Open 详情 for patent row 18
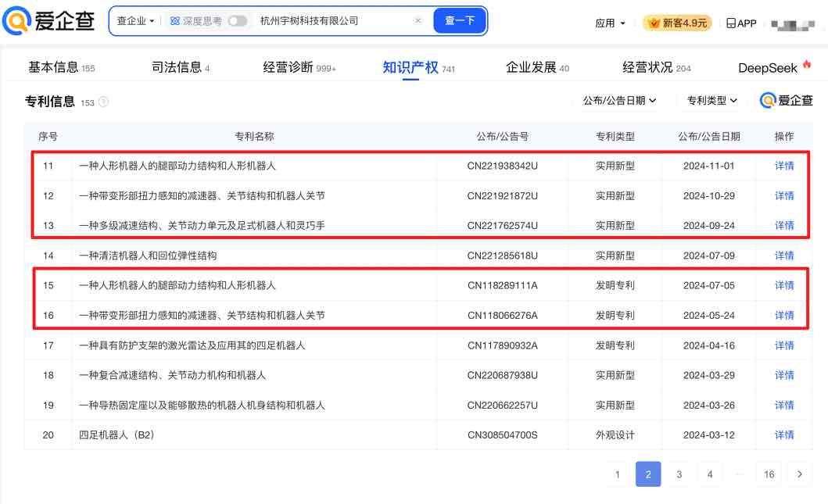The width and height of the screenshot is (828, 504). click(784, 375)
